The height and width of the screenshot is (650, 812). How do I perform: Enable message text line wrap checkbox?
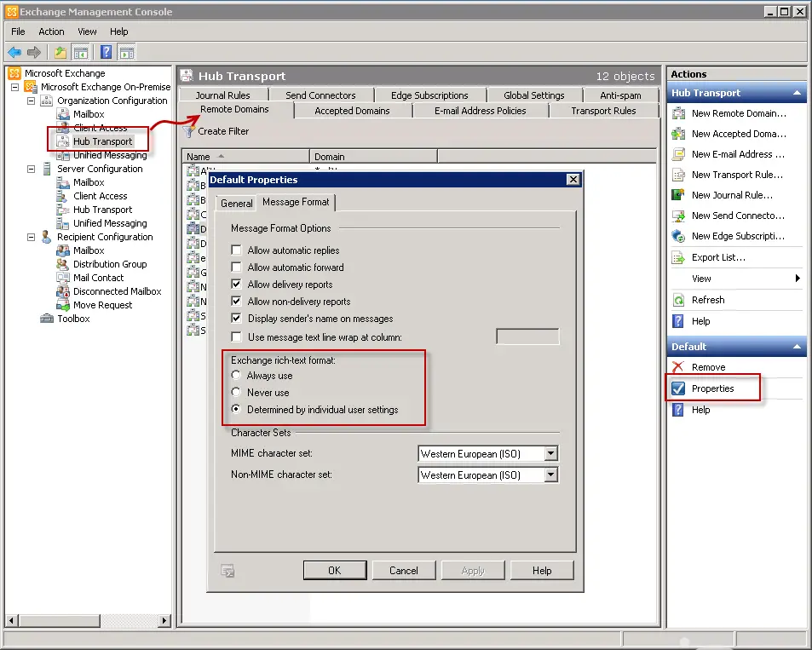pos(237,337)
